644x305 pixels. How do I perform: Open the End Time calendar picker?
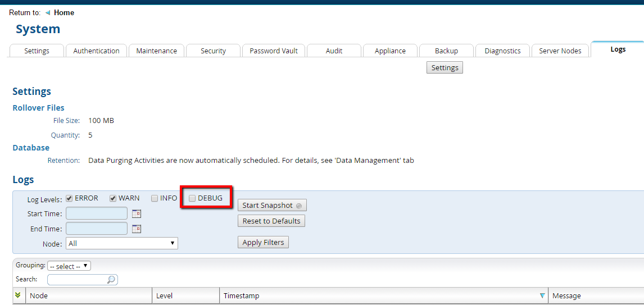(x=136, y=229)
